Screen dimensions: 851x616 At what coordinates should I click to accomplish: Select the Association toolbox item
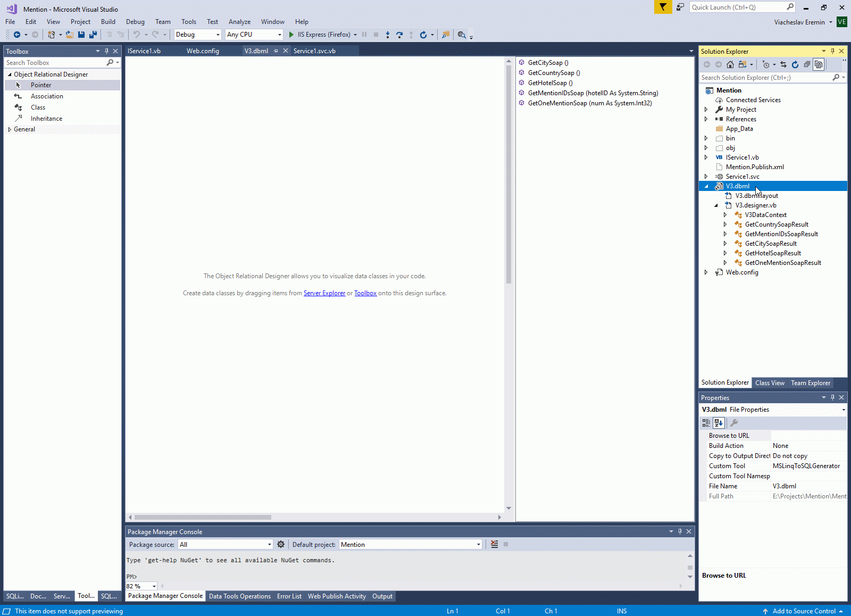point(47,96)
